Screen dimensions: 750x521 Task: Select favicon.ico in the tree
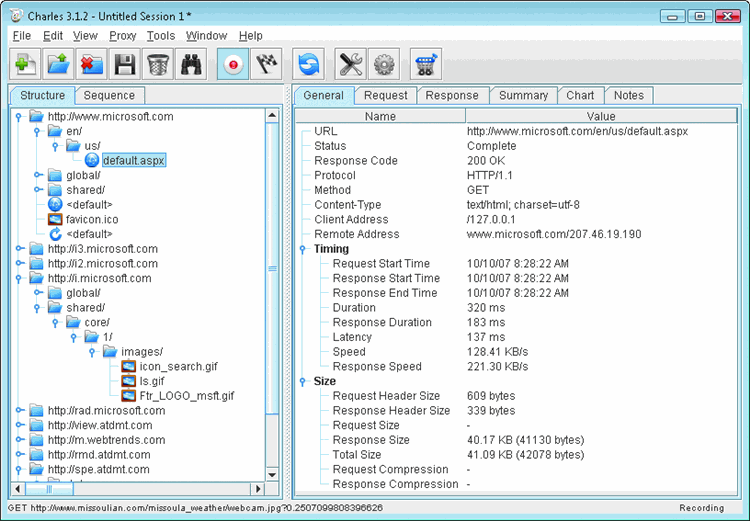(92, 220)
